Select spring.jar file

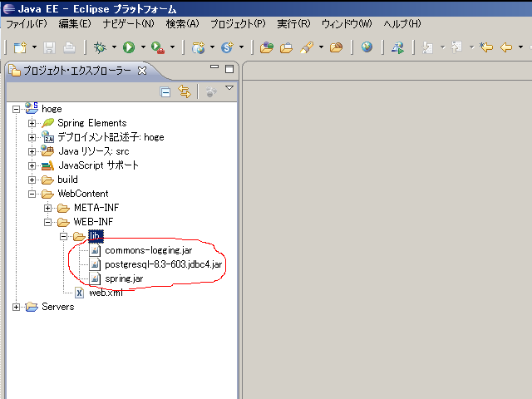coord(124,278)
